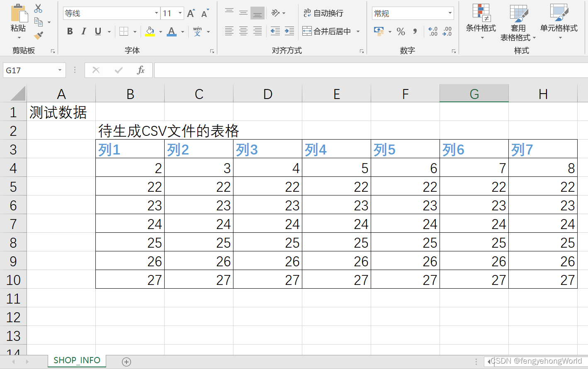Apply percent style
Viewport: 588px width, 369px height.
click(401, 31)
